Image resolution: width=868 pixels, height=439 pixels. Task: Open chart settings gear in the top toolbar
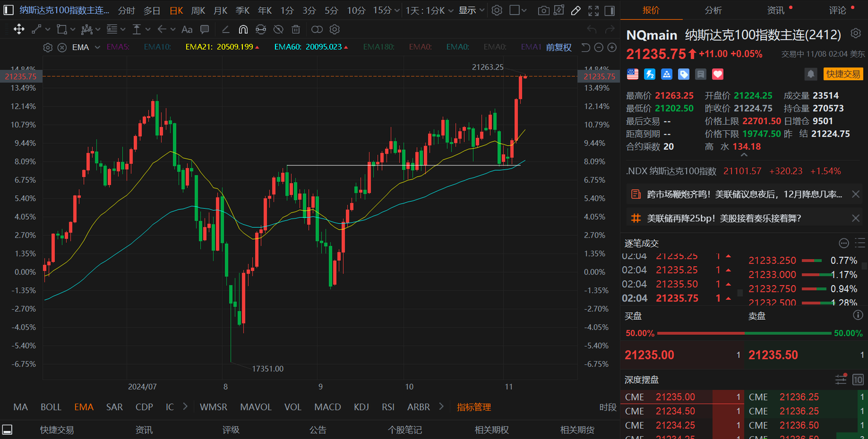coord(497,10)
